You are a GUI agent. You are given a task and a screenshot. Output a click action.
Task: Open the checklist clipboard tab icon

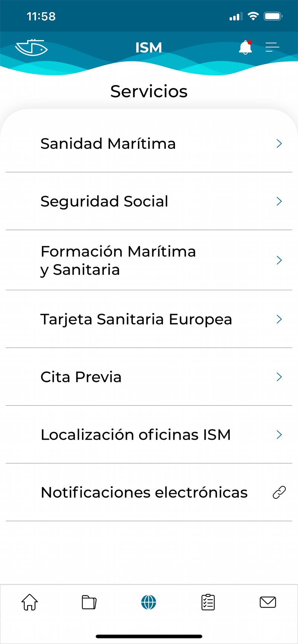208,602
